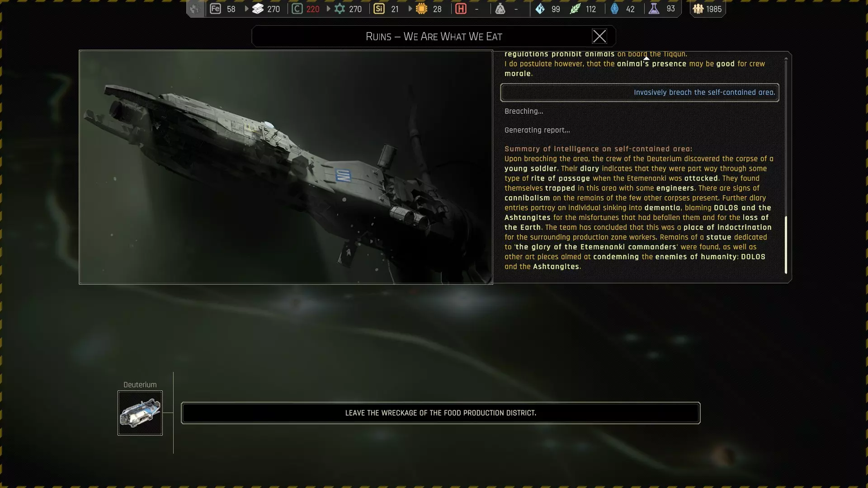Image resolution: width=868 pixels, height=488 pixels.
Task: Click the Hydrogen (H) resource icon
Action: click(461, 9)
